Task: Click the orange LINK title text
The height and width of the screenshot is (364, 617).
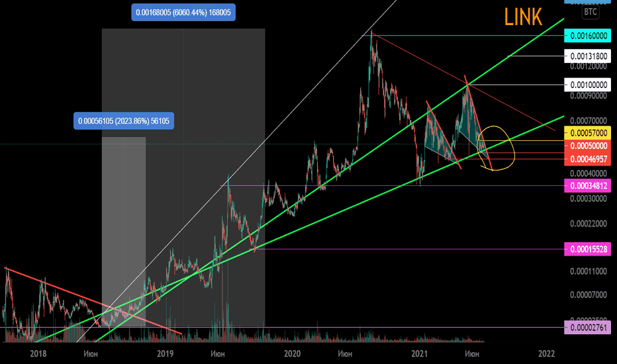Action: click(523, 17)
